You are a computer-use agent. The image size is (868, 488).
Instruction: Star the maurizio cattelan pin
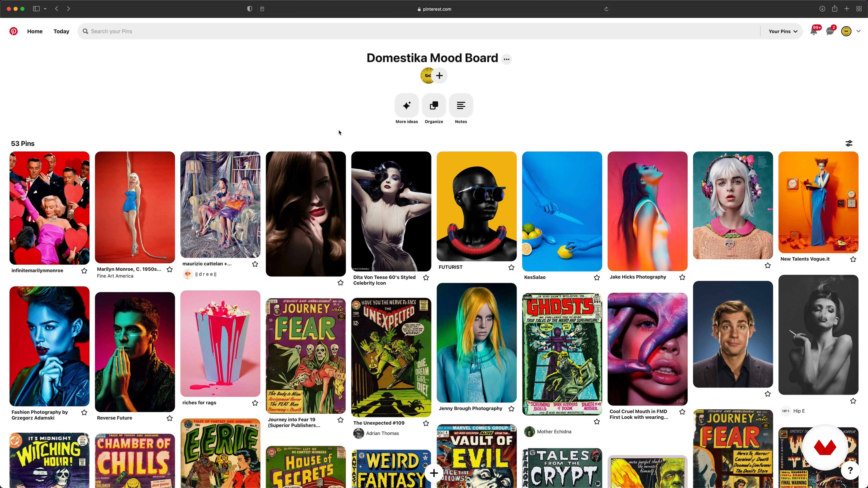point(255,264)
